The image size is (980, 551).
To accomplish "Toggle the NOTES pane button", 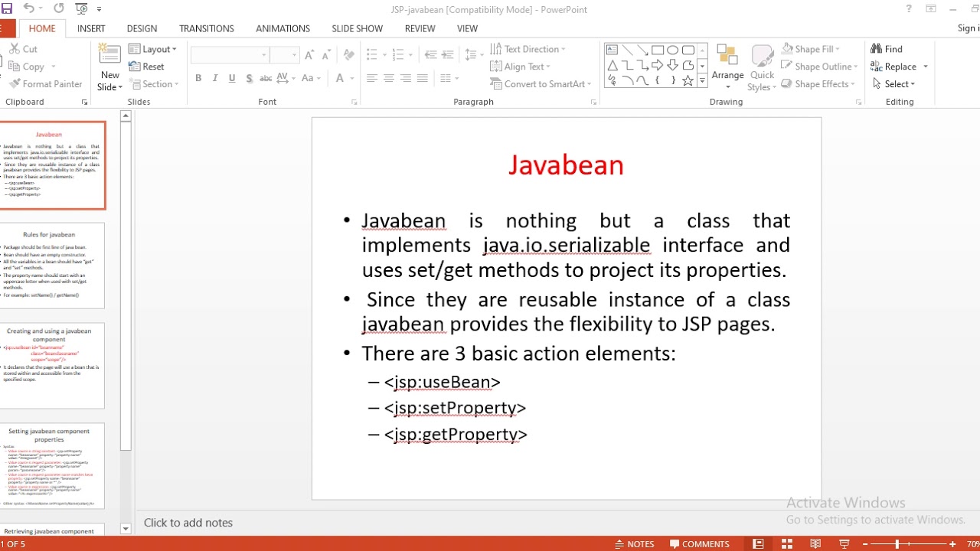I will 634,544.
